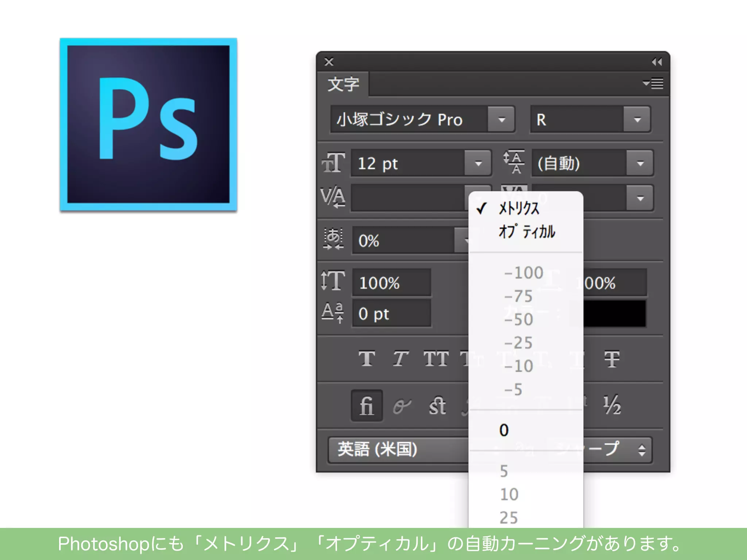Click the vertical scale icon
747x560 pixels.
pyautogui.click(x=333, y=280)
